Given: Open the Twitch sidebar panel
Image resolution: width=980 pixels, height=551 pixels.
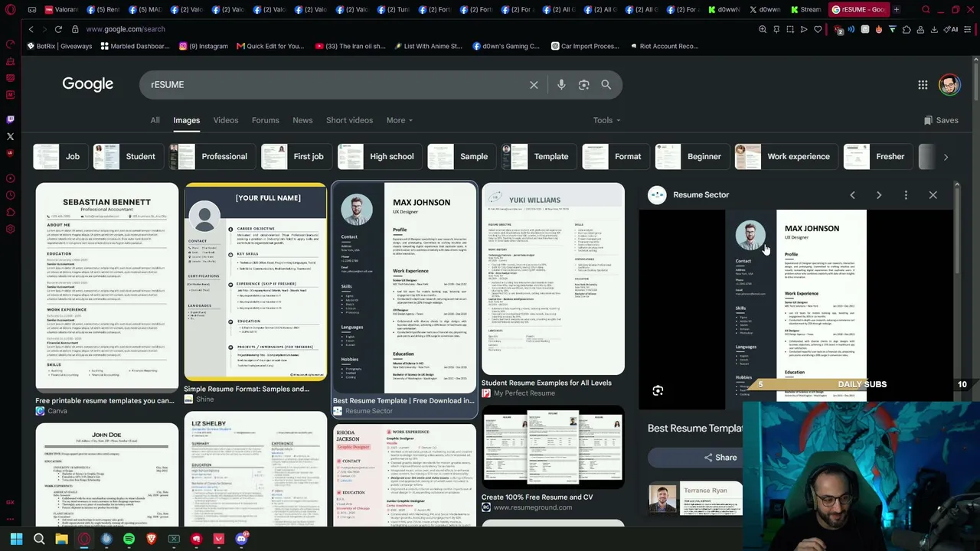Looking at the screenshot, I should [x=10, y=119].
